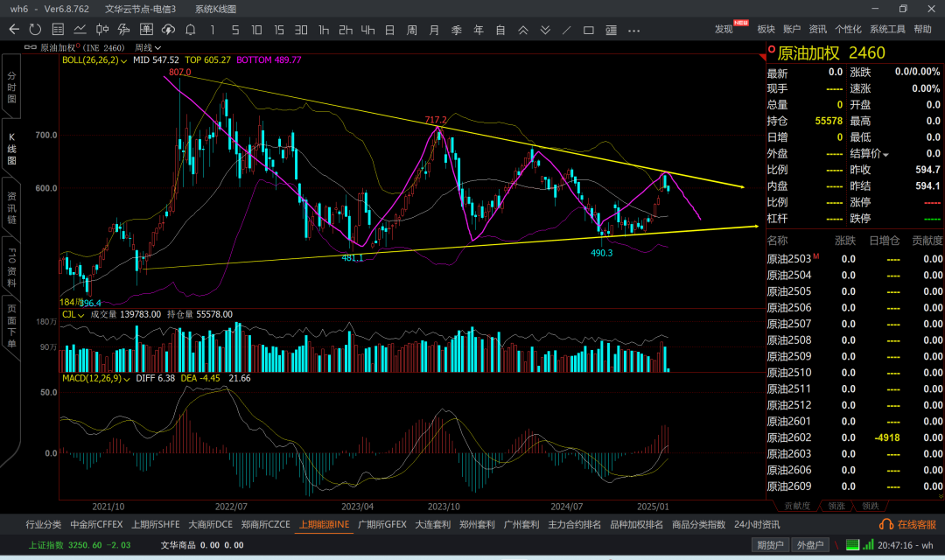
Task: Select the candlestick chart icon
Action: (101, 30)
